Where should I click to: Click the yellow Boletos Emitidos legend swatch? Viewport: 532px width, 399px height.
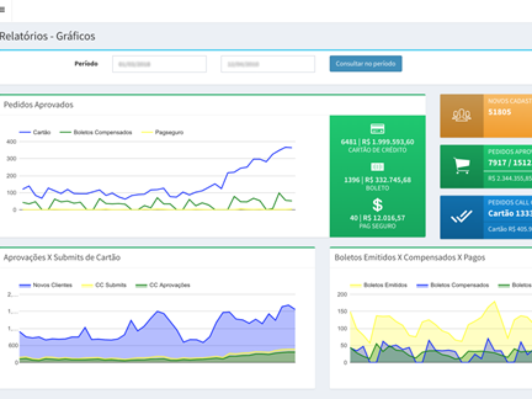pos(356,285)
